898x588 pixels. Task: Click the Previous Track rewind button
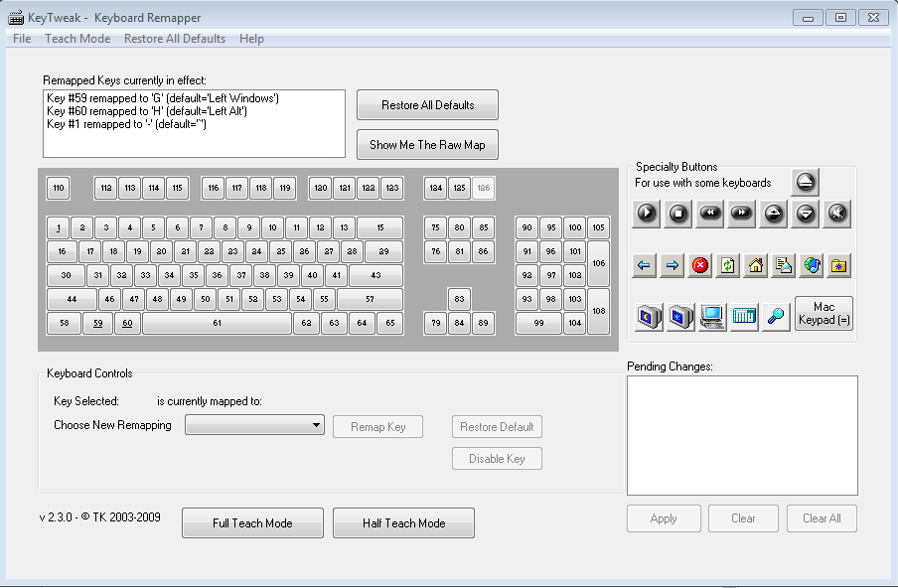tap(710, 214)
